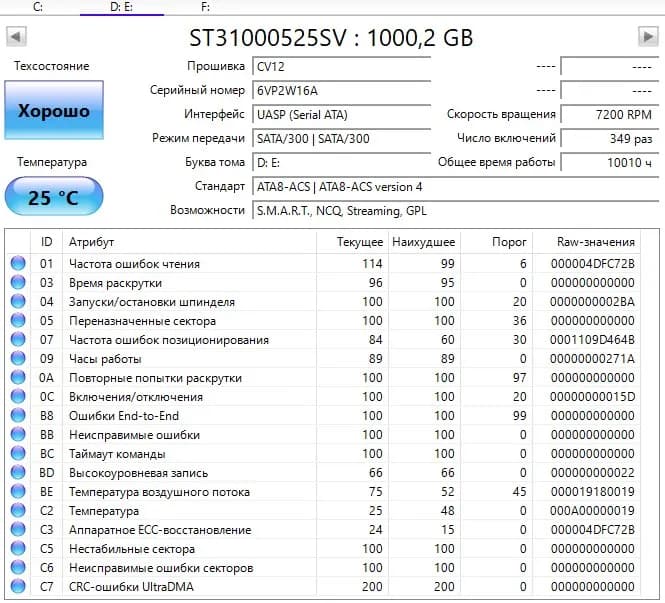The image size is (665, 603).
Task: Click the Стандарт field ATA8-ACS
Action: pos(455,187)
